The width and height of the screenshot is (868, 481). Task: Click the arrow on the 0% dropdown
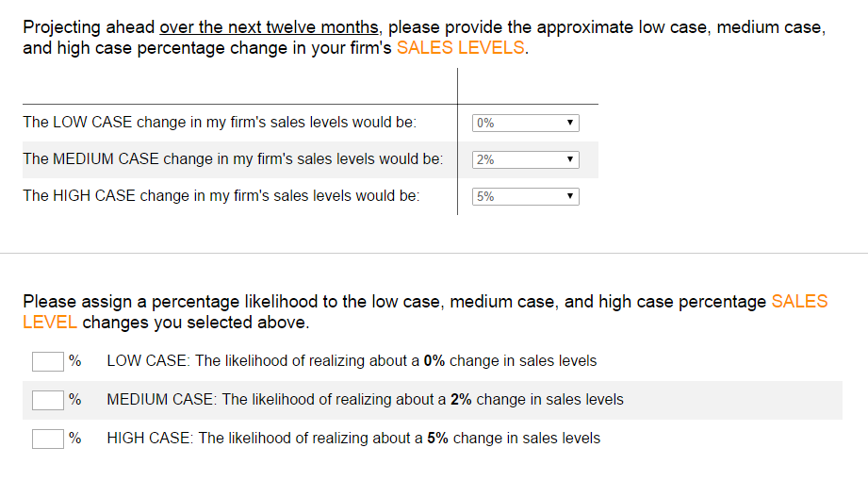[569, 123]
